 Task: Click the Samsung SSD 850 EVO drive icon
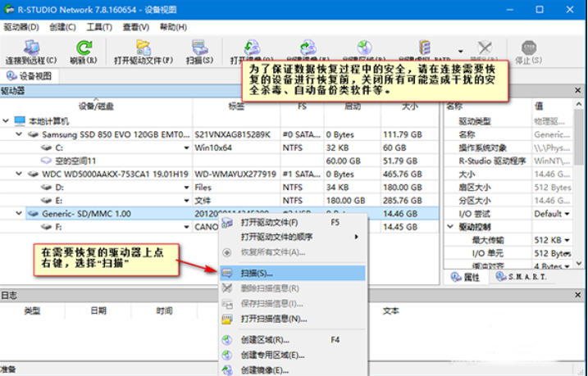(x=33, y=134)
